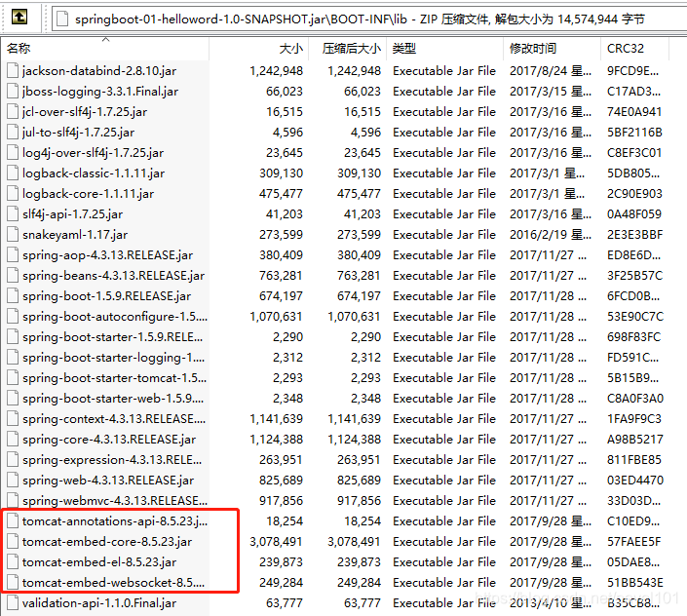The width and height of the screenshot is (687, 616).
Task: Select the spring-boot-starter-tomcat file icon
Action: pos(13,377)
